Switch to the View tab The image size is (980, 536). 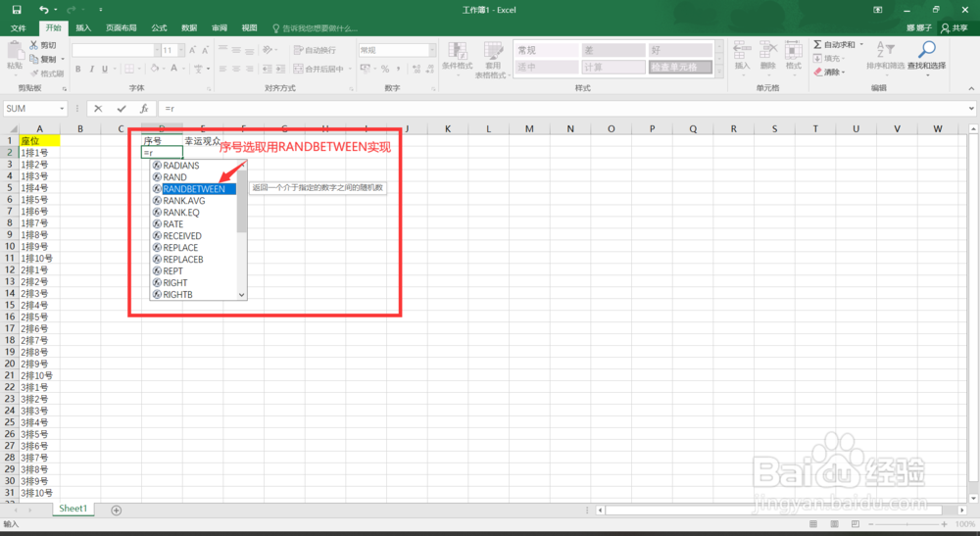point(249,28)
